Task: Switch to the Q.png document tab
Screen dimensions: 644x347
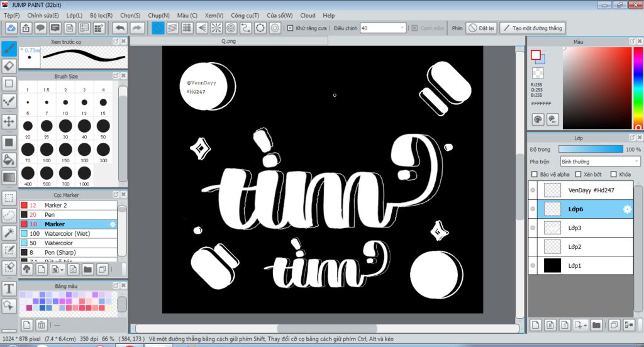Action: coord(229,41)
